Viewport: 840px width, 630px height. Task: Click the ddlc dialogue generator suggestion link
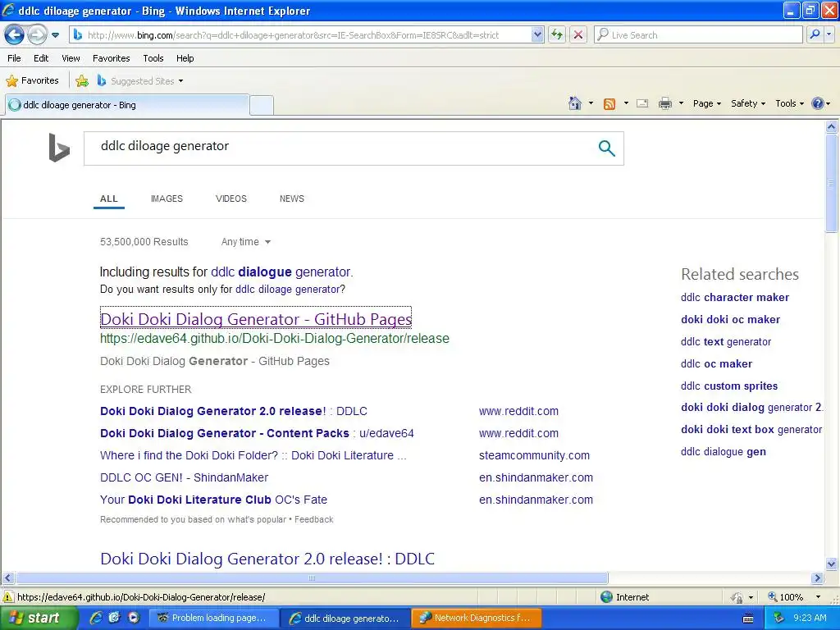point(281,272)
